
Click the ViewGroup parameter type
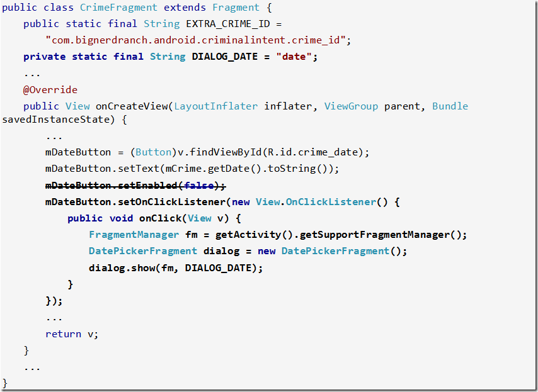point(351,106)
